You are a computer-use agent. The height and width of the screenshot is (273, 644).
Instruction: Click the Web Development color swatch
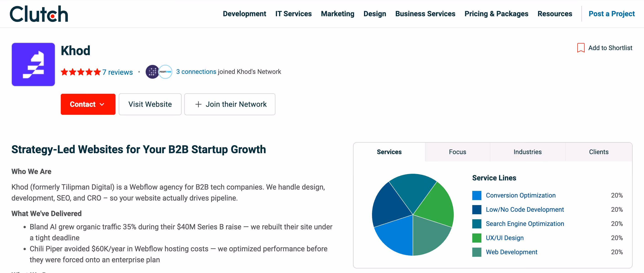point(477,252)
